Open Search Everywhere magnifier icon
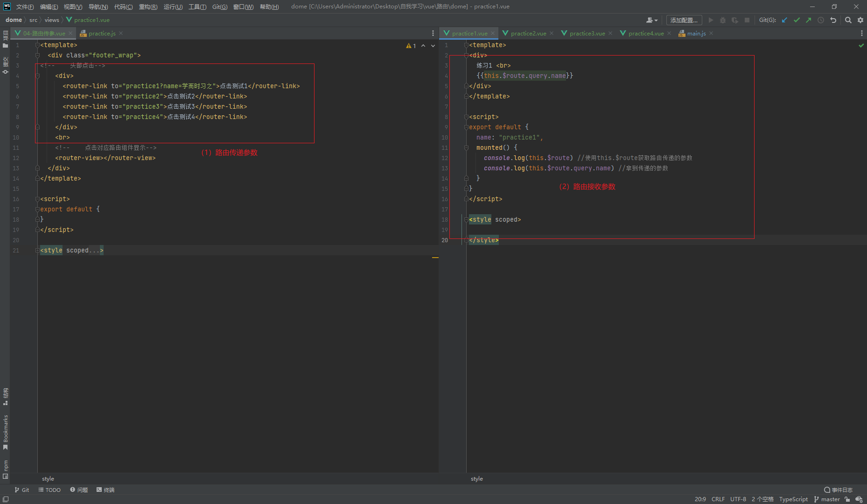The image size is (867, 504). [848, 20]
